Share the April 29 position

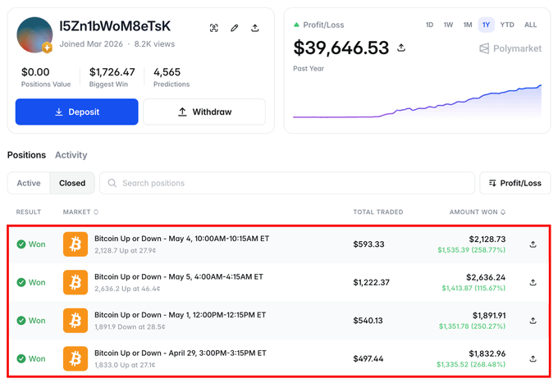[533, 358]
